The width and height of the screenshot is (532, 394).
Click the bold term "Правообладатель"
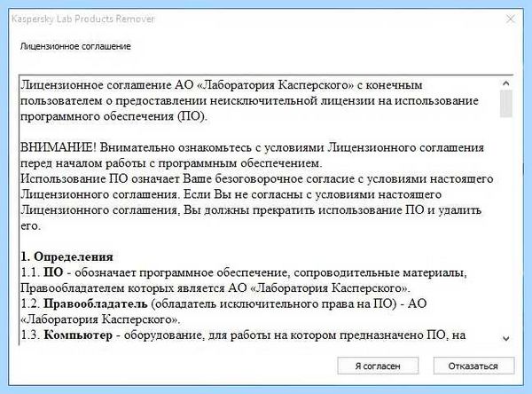tap(96, 303)
